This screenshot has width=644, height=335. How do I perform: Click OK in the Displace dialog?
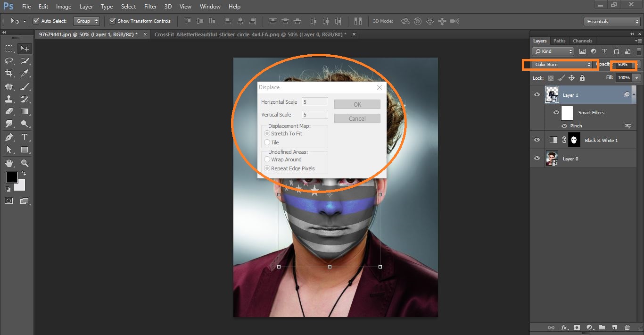click(357, 104)
